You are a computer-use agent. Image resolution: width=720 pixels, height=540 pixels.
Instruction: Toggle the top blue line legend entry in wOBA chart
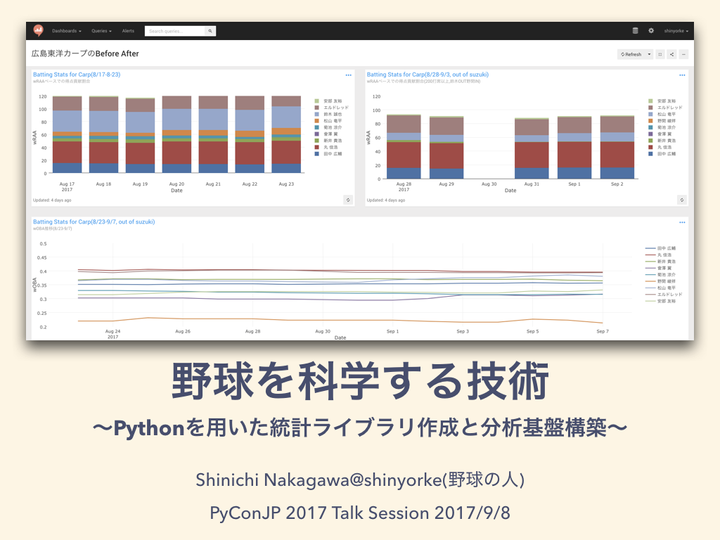[660, 248]
